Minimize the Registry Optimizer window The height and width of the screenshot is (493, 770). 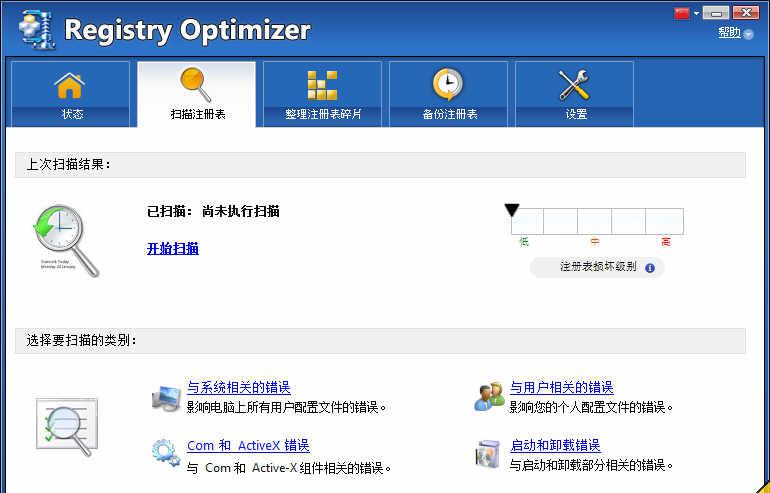pos(715,13)
